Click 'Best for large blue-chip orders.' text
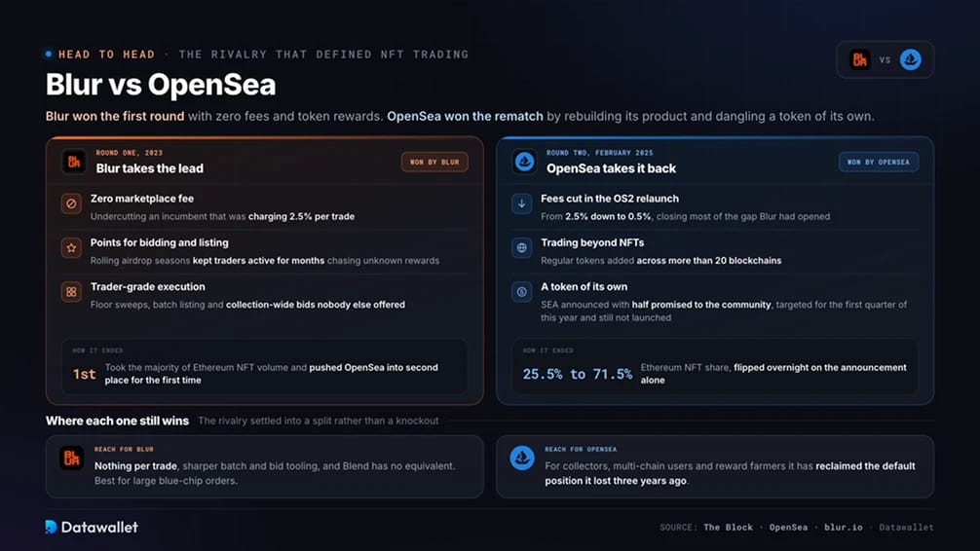Viewport: 980px width, 551px height. 166,481
